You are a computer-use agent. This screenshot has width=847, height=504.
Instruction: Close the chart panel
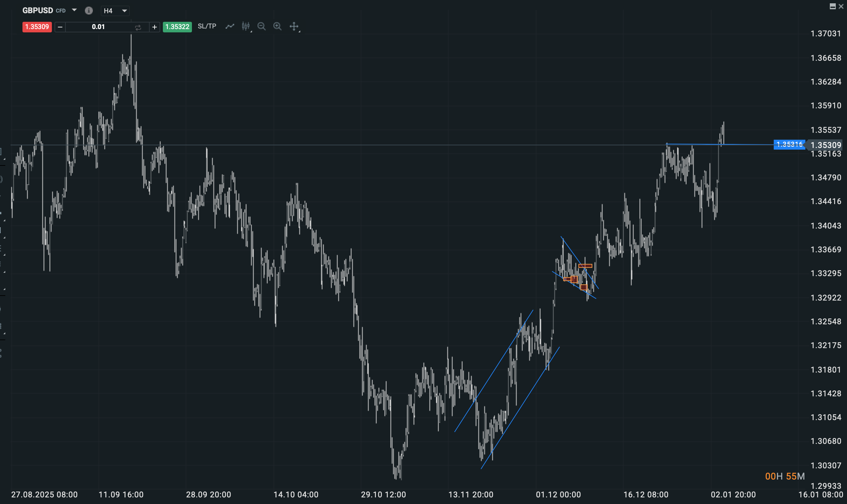click(x=841, y=6)
